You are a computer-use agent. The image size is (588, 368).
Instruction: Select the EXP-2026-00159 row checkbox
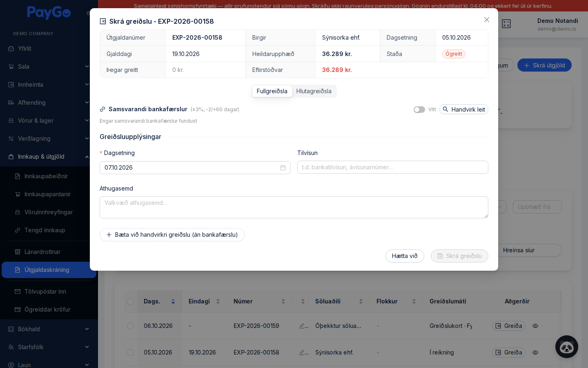pos(131,326)
